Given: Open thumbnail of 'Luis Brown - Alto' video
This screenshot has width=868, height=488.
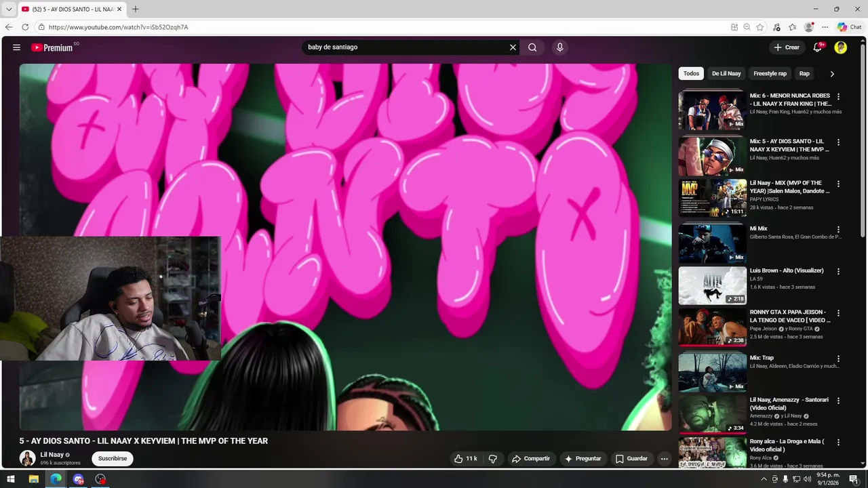Looking at the screenshot, I should click(x=713, y=285).
